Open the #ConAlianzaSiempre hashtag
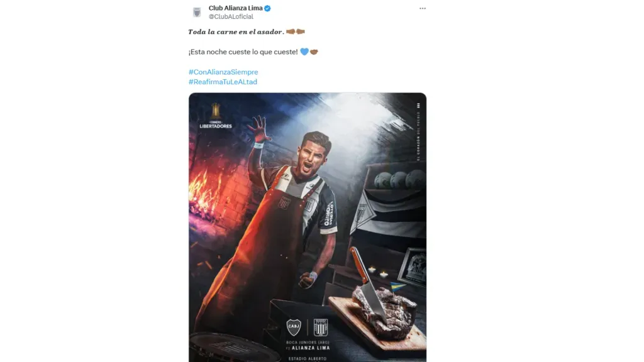 (x=223, y=72)
